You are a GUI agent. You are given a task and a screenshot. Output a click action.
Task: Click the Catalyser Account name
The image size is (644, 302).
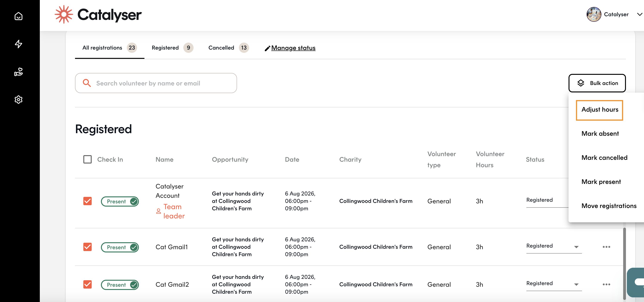[x=169, y=191]
